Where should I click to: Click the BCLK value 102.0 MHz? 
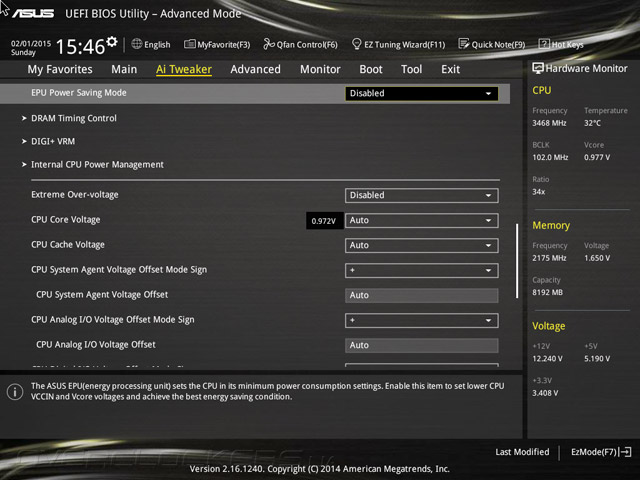(550, 157)
